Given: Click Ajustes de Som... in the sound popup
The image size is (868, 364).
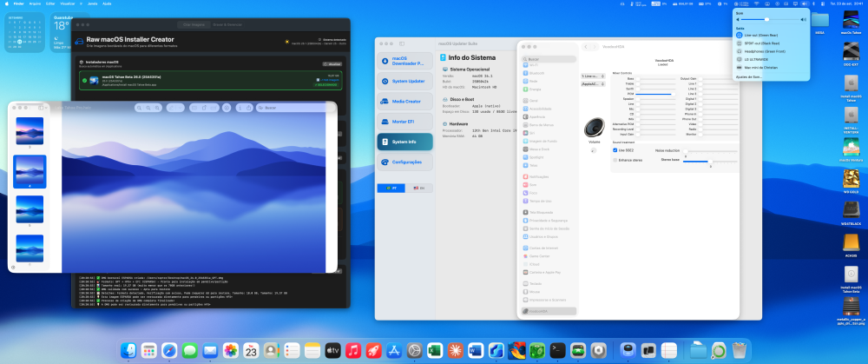Looking at the screenshot, I should pyautogui.click(x=749, y=76).
